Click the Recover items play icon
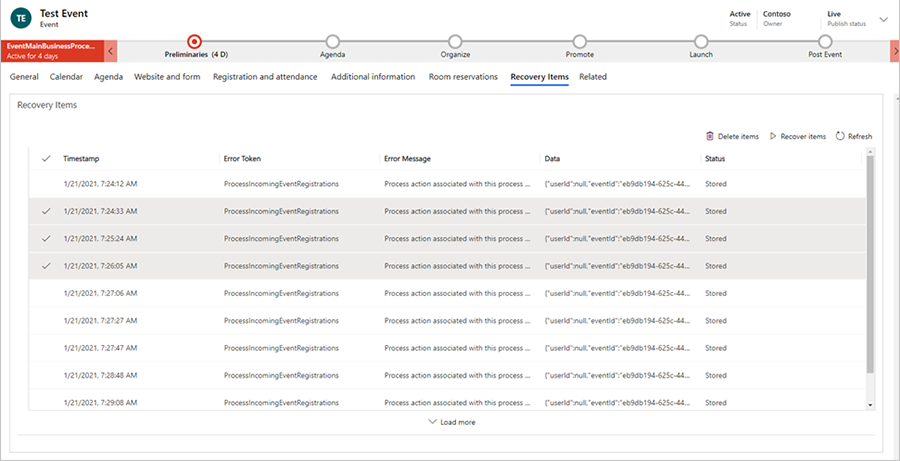 coord(773,136)
